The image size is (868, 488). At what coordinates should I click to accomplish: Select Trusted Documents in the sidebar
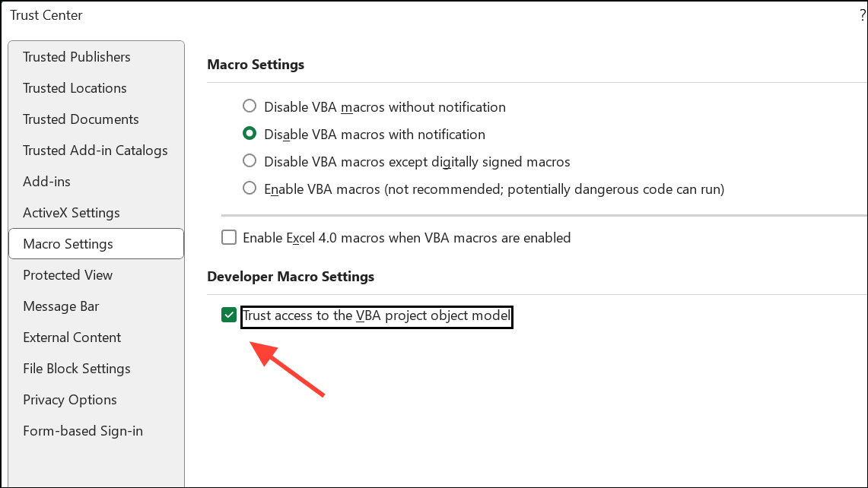[x=80, y=119]
